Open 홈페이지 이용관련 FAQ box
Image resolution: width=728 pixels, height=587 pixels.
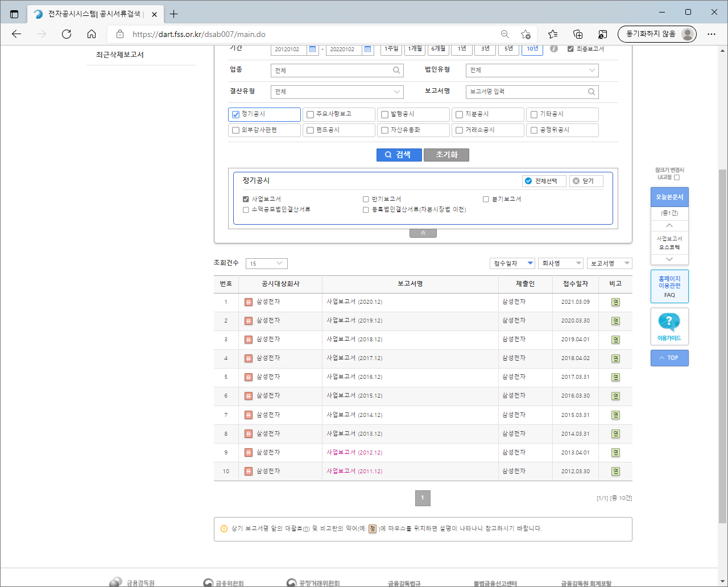[669, 286]
